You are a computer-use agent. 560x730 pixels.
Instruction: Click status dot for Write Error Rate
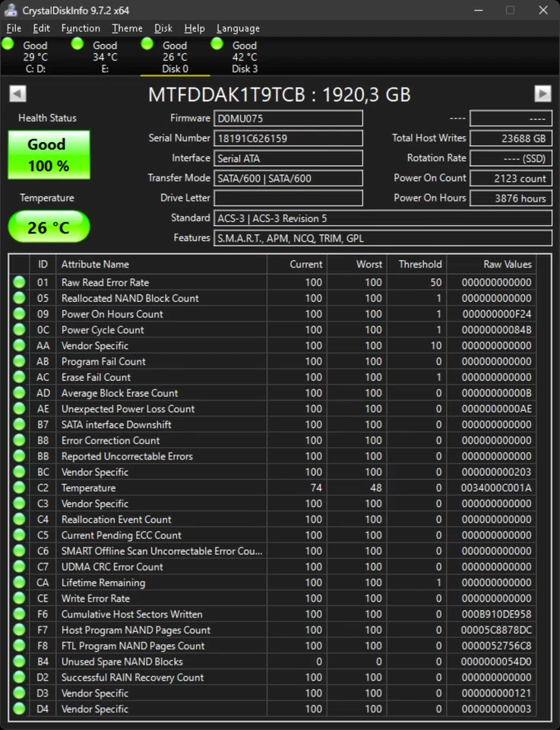19,598
